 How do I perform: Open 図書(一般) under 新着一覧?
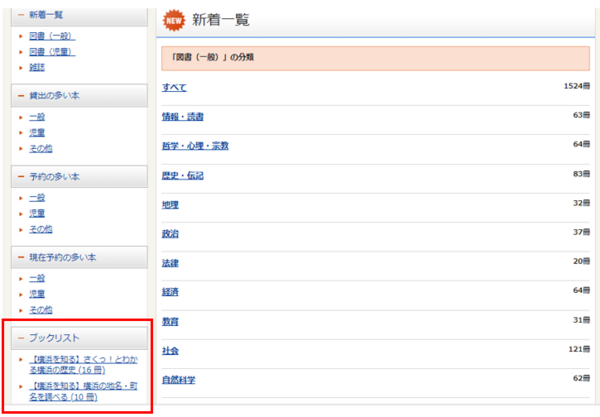[x=51, y=36]
